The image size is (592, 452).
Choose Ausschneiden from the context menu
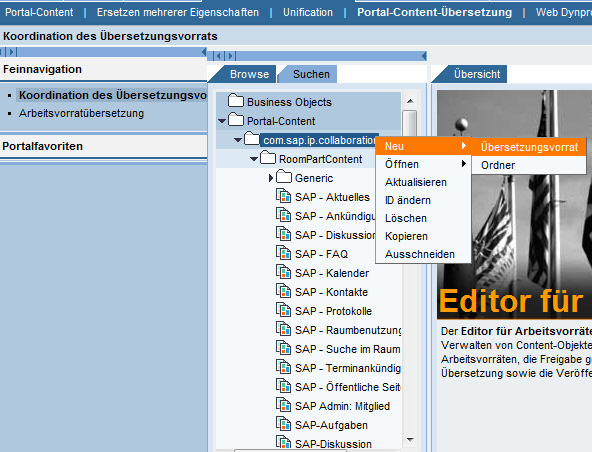point(420,255)
